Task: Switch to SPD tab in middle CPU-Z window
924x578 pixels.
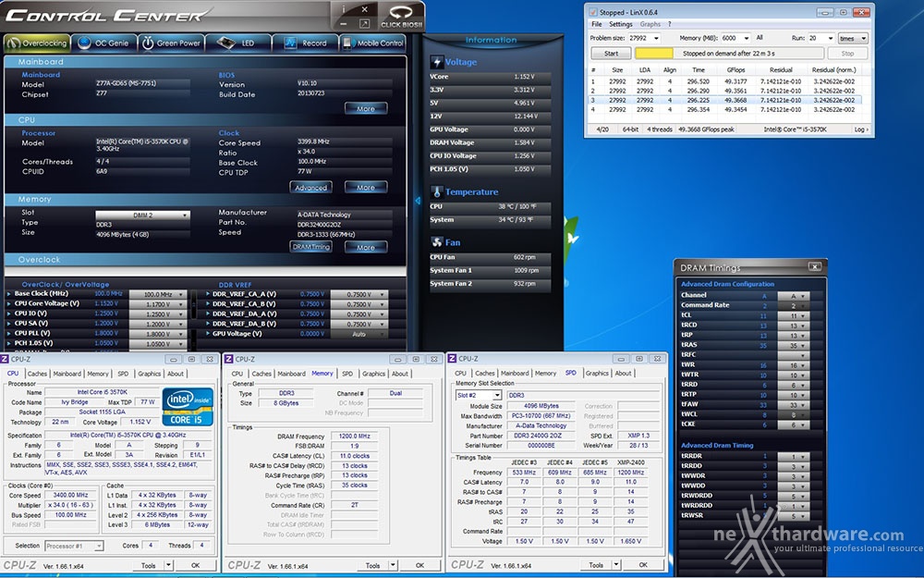Action: click(x=347, y=374)
